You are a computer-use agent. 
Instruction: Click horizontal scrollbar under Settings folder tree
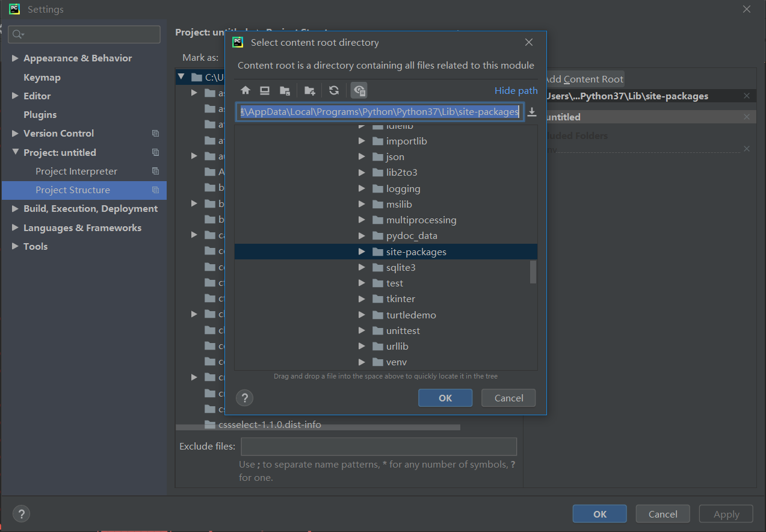click(x=318, y=428)
